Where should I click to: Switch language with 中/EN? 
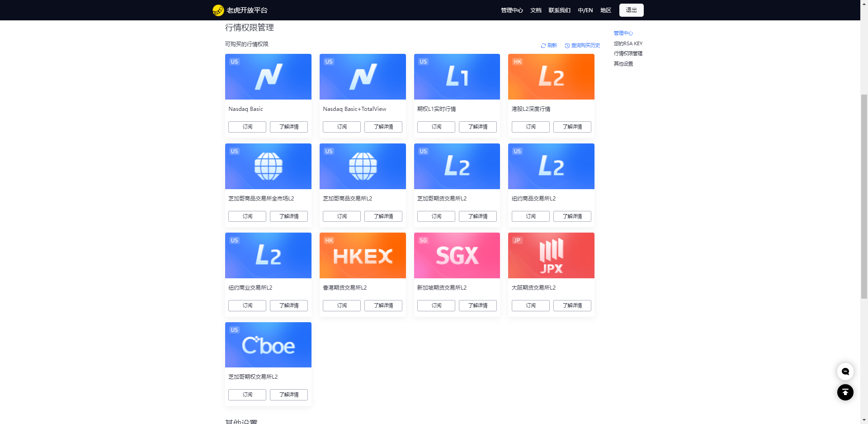(x=585, y=10)
